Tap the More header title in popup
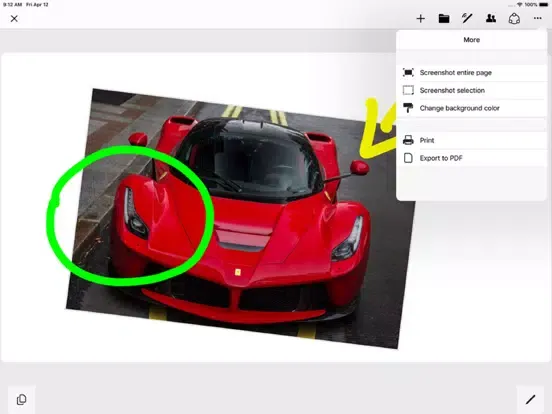Viewport: 552px width, 414px height. click(471, 40)
